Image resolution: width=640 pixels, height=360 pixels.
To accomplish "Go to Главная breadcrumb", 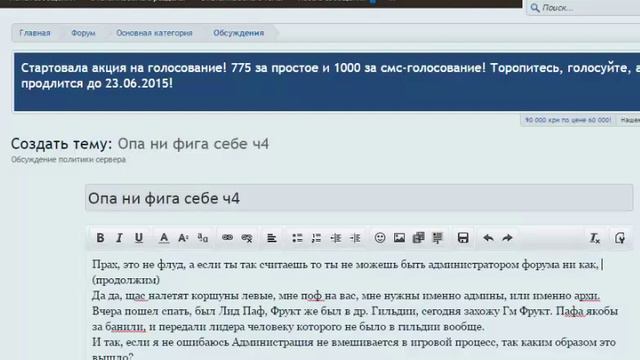I will (35, 33).
